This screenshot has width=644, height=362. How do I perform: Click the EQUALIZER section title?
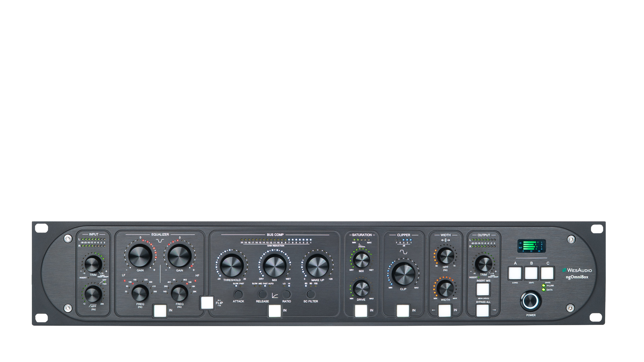click(160, 234)
